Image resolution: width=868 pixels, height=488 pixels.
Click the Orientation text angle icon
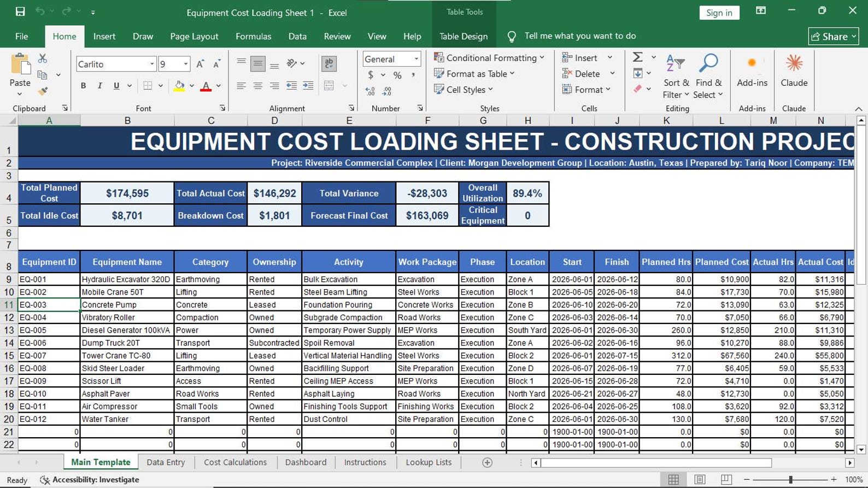(292, 63)
